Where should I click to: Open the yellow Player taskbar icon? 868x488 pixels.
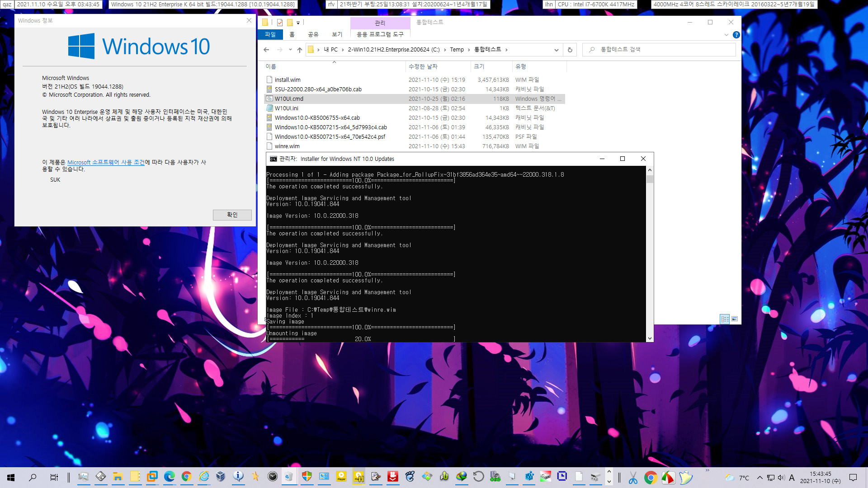click(341, 477)
